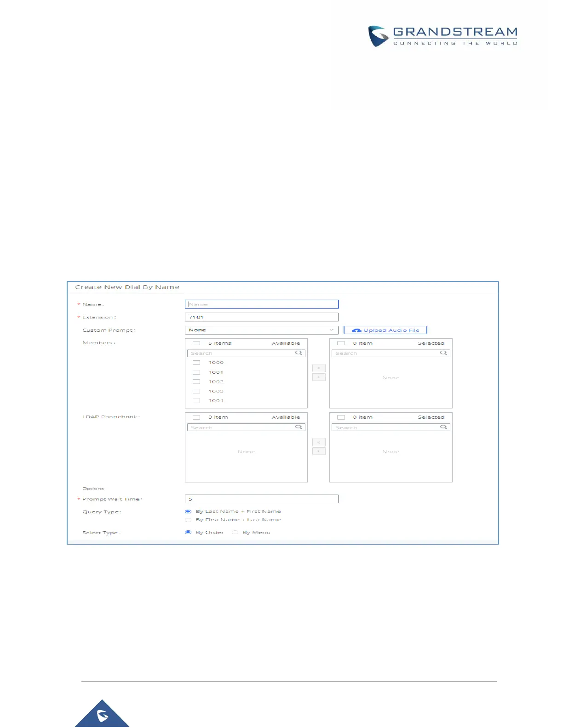Check the box for extension 1002
The height and width of the screenshot is (728, 563).
click(x=196, y=381)
